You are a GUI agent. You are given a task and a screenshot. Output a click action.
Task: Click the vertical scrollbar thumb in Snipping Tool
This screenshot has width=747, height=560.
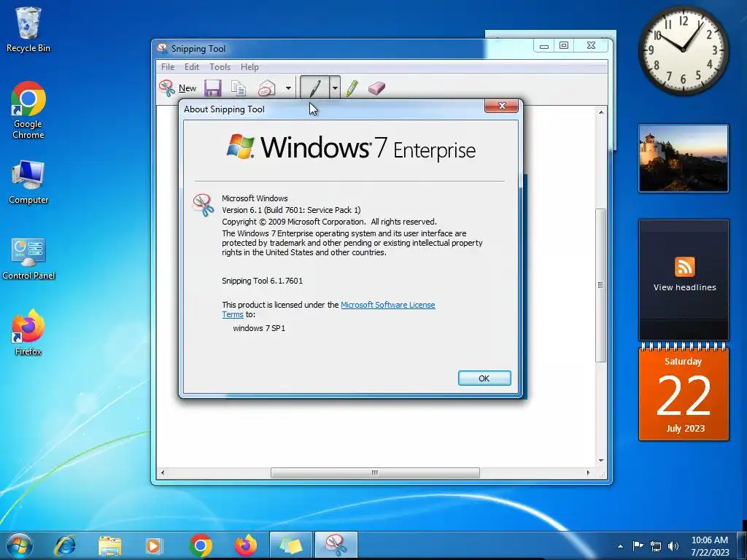601,285
